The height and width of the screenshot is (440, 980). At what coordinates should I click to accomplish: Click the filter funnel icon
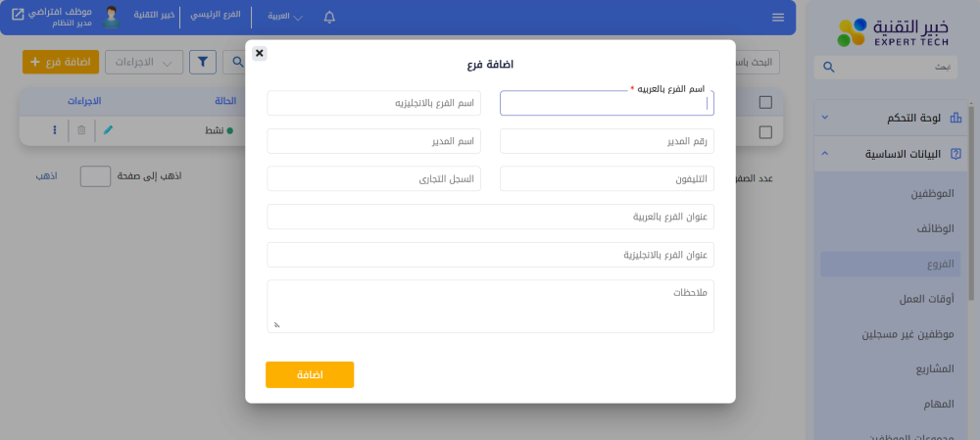pos(203,62)
